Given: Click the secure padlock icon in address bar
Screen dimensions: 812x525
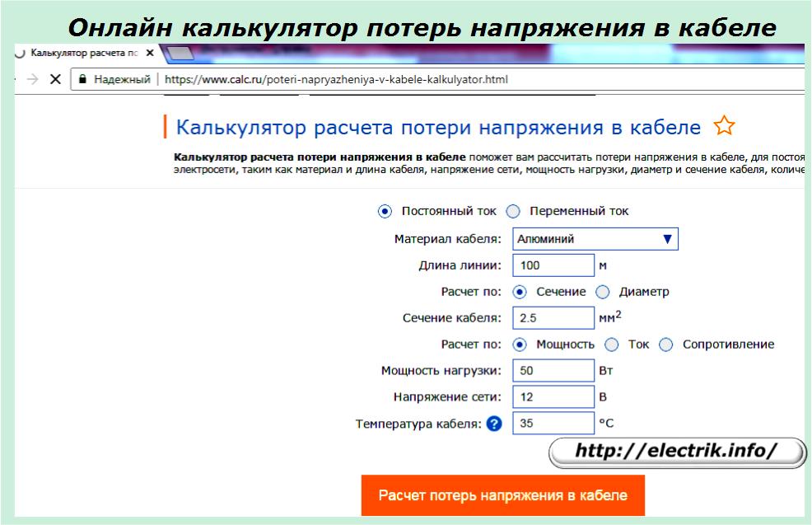Looking at the screenshot, I should [82, 80].
